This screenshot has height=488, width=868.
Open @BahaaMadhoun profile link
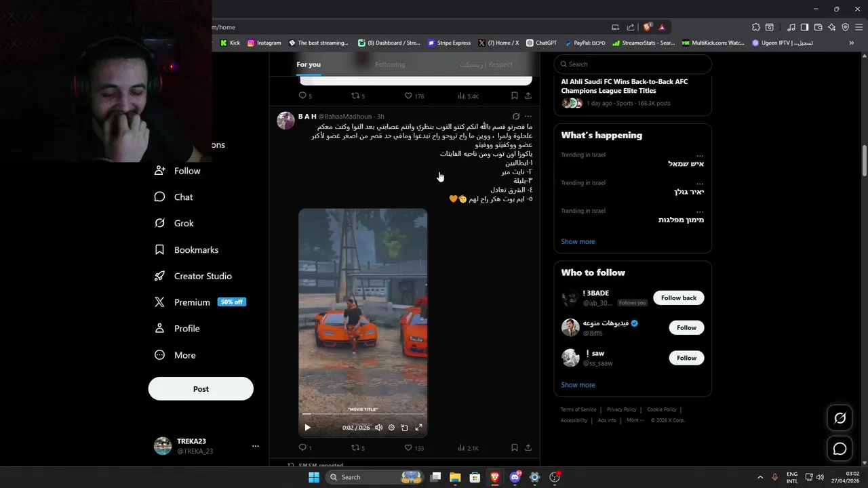coord(346,117)
